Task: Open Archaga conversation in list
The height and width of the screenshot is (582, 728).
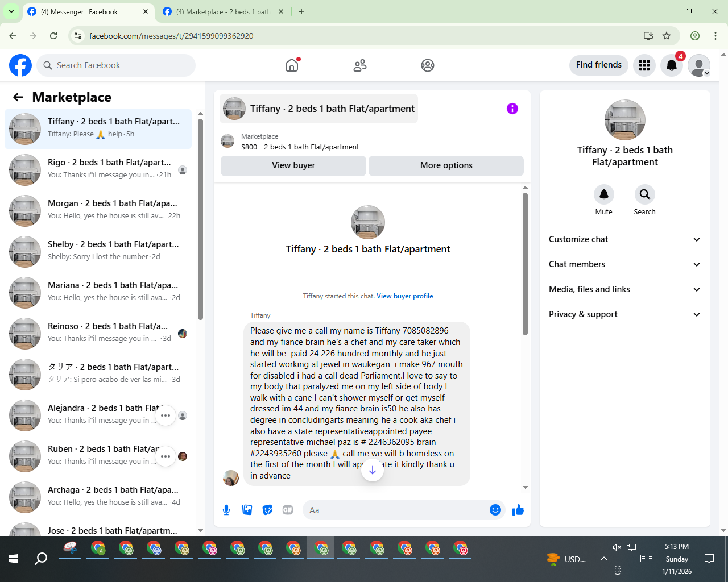Action: pyautogui.click(x=98, y=497)
